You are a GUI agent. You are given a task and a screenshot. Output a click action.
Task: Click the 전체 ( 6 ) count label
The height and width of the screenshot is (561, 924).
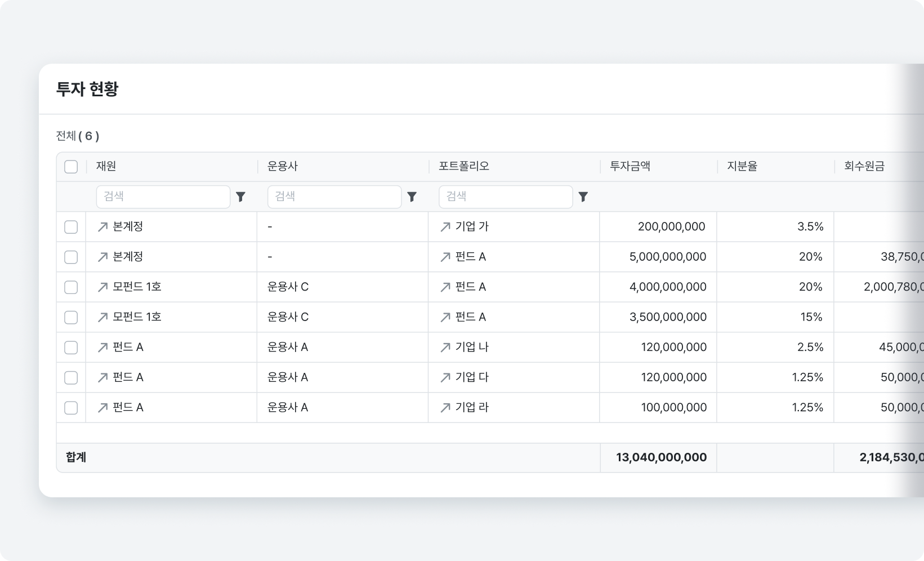[x=78, y=136]
